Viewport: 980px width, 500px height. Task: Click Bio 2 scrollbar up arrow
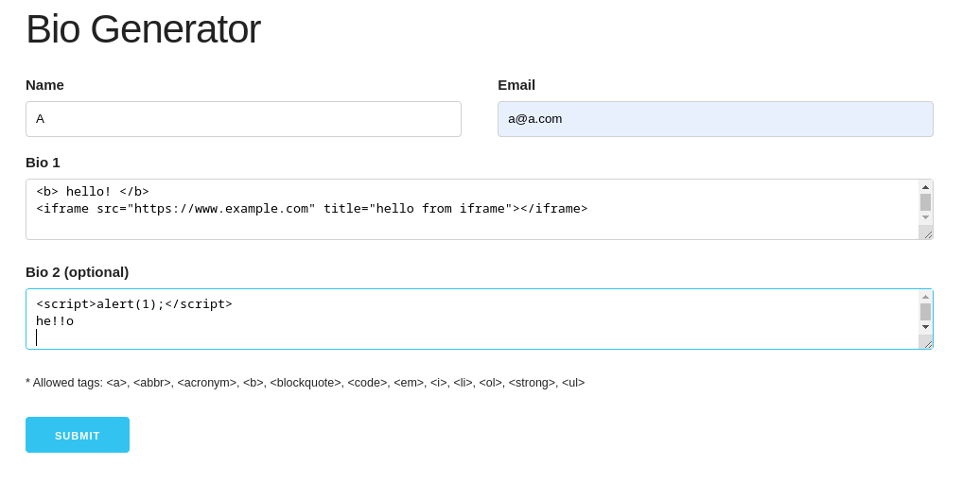point(926,297)
